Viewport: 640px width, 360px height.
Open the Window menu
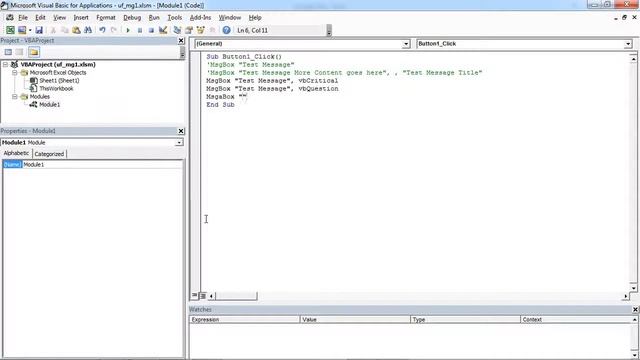tap(230, 18)
